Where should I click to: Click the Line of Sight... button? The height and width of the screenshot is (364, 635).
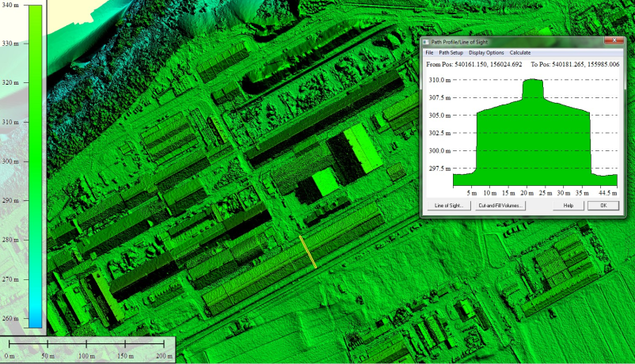448,206
